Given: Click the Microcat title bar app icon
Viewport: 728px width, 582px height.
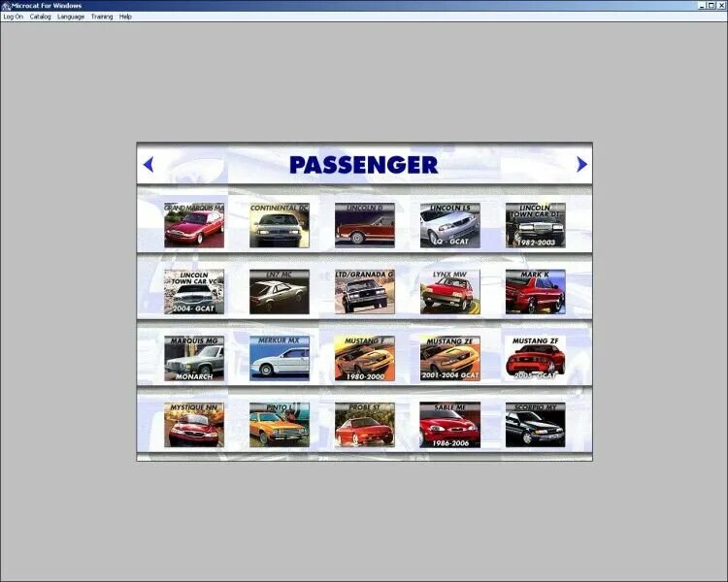Looking at the screenshot, I should (6, 6).
